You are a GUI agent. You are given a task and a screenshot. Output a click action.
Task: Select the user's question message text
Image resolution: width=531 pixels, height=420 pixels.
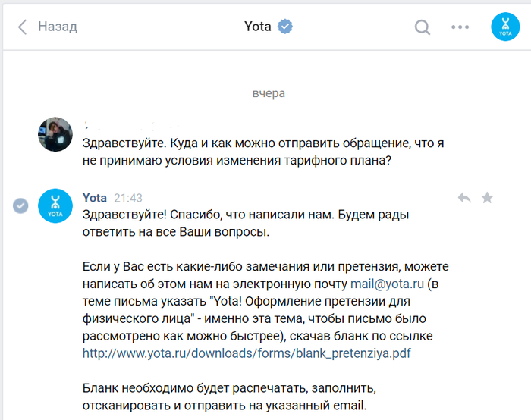(x=250, y=151)
